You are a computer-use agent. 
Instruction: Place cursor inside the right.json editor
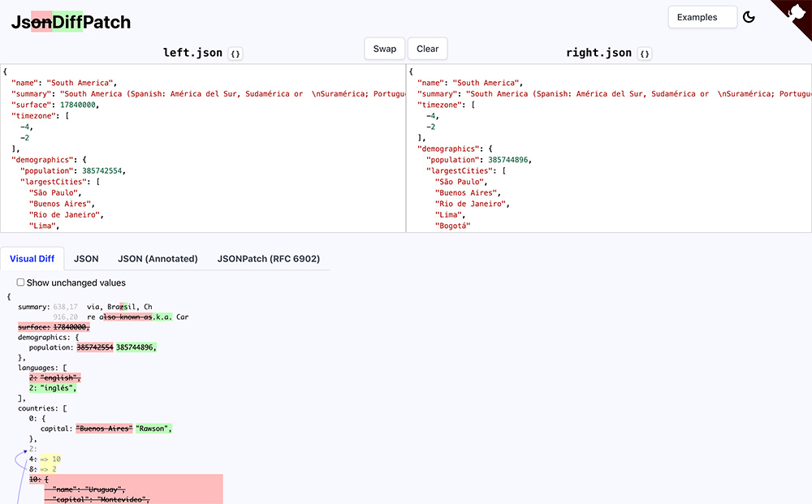(609, 146)
